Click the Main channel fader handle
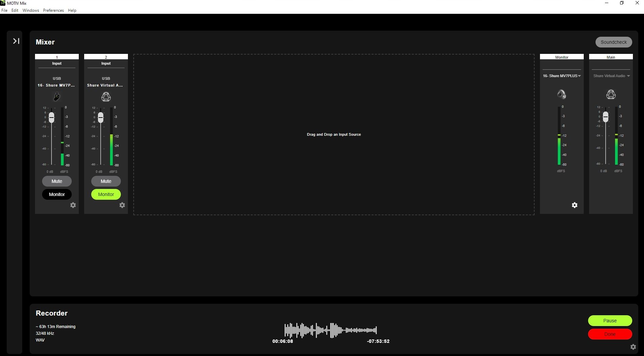 click(606, 117)
